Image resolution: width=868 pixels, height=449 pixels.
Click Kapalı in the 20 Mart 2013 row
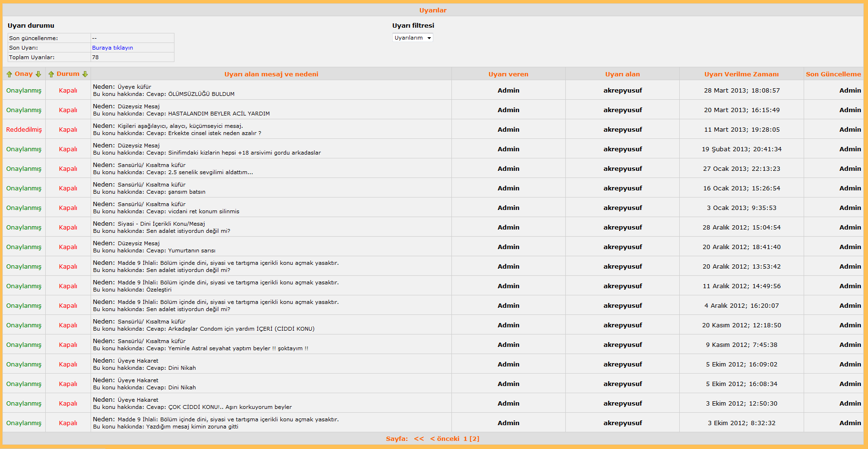click(x=68, y=110)
